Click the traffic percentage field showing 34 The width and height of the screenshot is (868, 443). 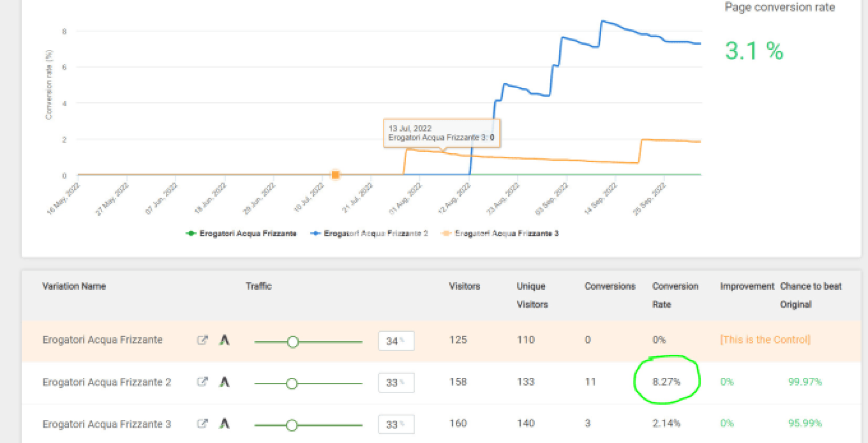[x=396, y=341]
